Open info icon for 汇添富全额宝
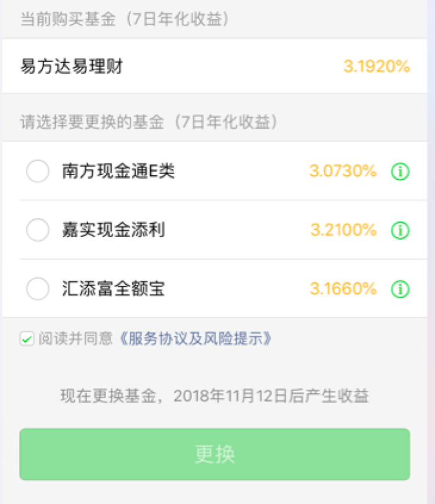 tap(400, 289)
